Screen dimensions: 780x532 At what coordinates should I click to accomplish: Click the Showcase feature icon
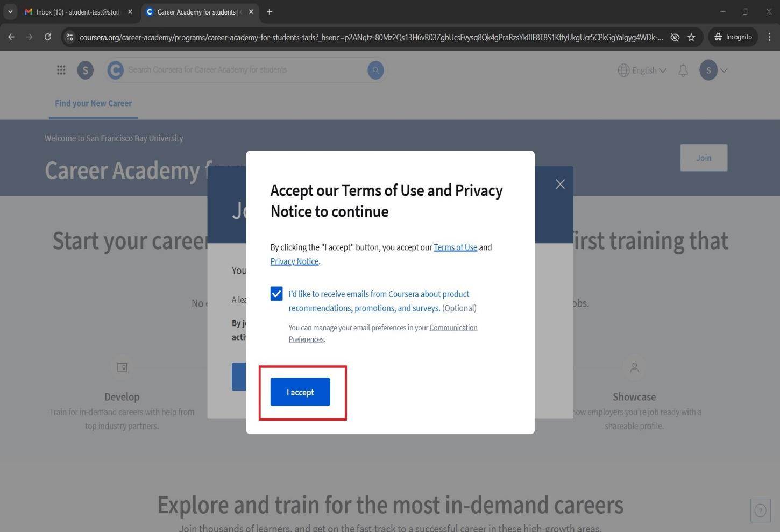635,367
